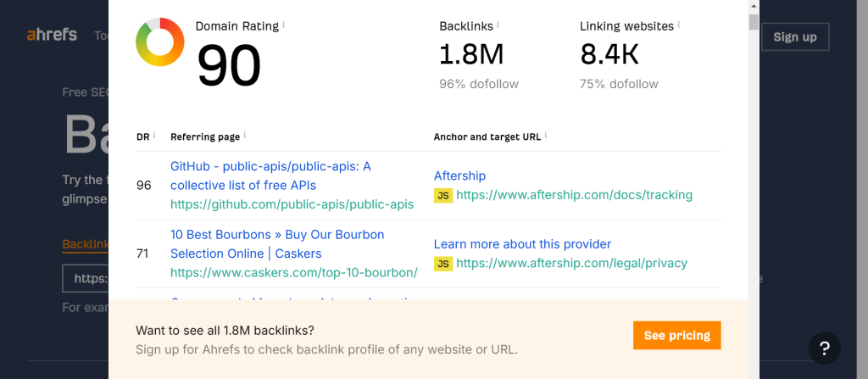The height and width of the screenshot is (379, 868).
Task: Show info tooltip next to Linking websites
Action: pos(679,25)
